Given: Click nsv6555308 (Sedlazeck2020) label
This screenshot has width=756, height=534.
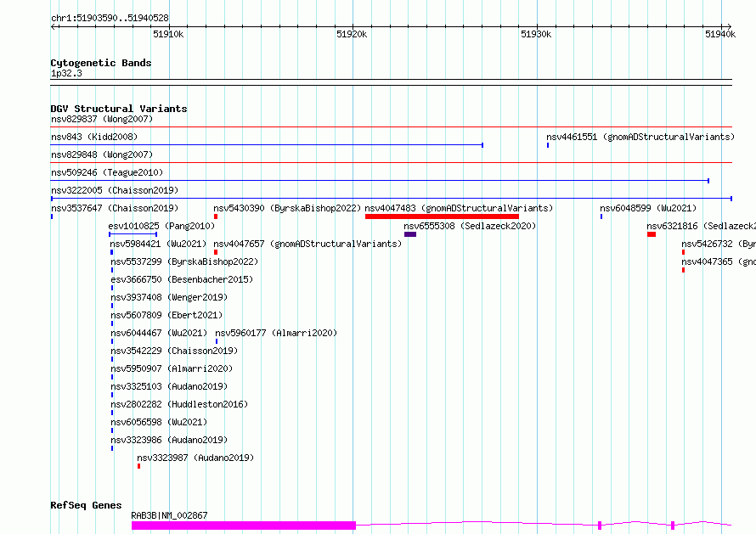Looking at the screenshot, I should click(470, 226).
